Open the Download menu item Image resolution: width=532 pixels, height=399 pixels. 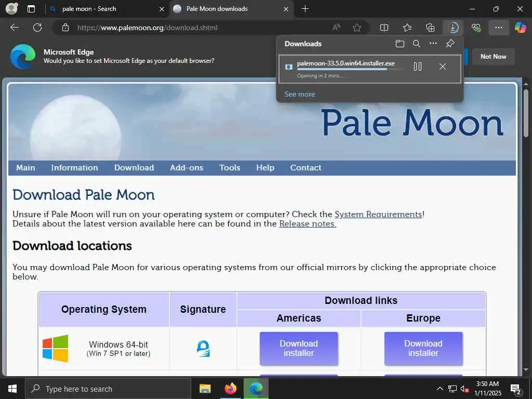134,168
